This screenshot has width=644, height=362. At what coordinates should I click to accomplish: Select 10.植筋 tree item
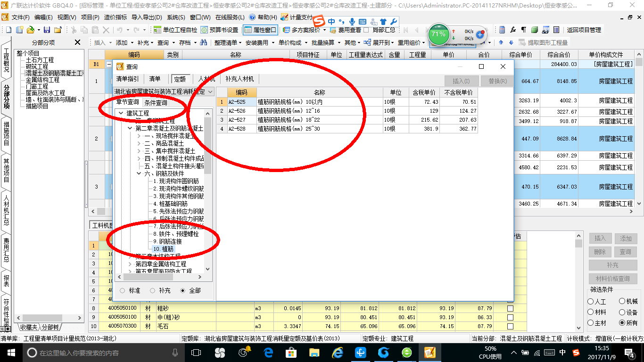[164, 249]
